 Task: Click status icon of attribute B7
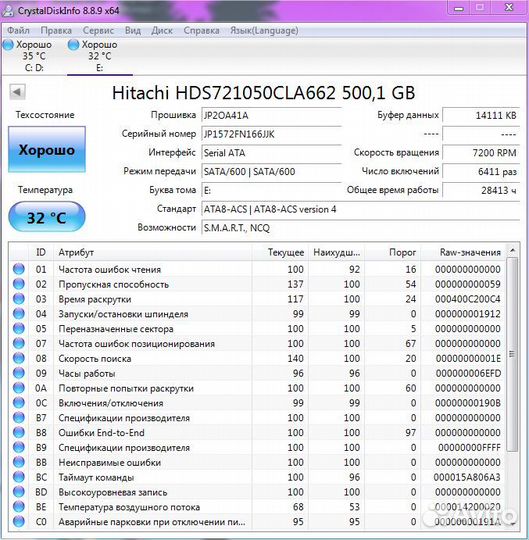(19, 417)
